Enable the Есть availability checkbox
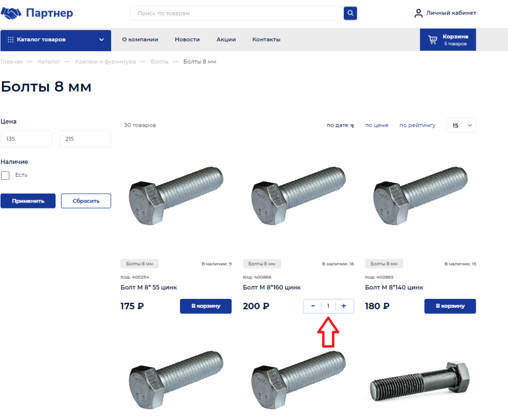 (5, 175)
